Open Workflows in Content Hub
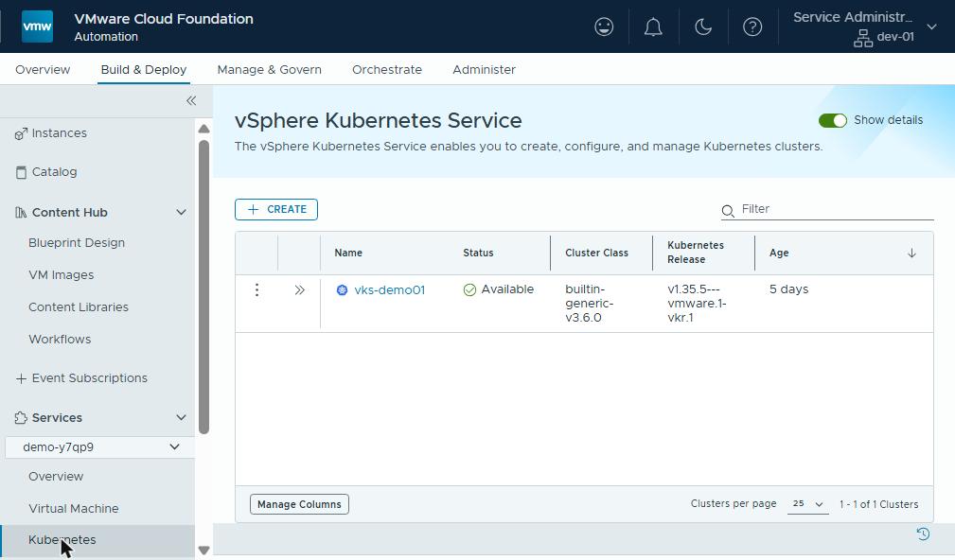 60,340
